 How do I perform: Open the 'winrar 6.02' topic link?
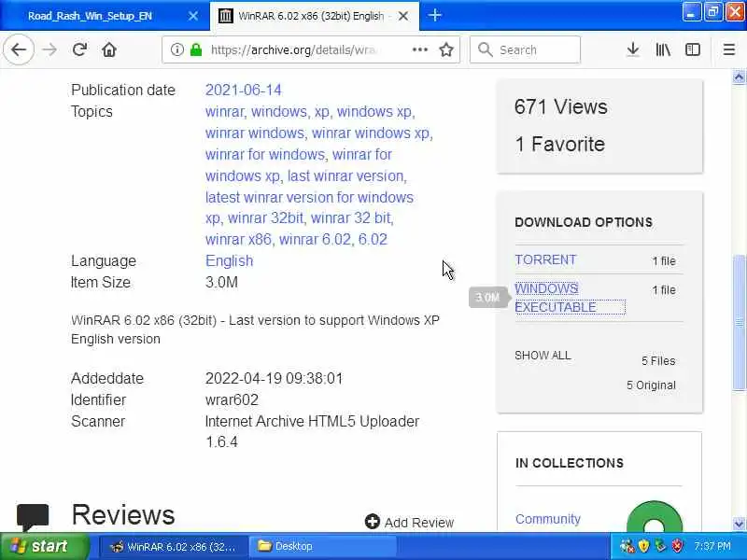315,239
